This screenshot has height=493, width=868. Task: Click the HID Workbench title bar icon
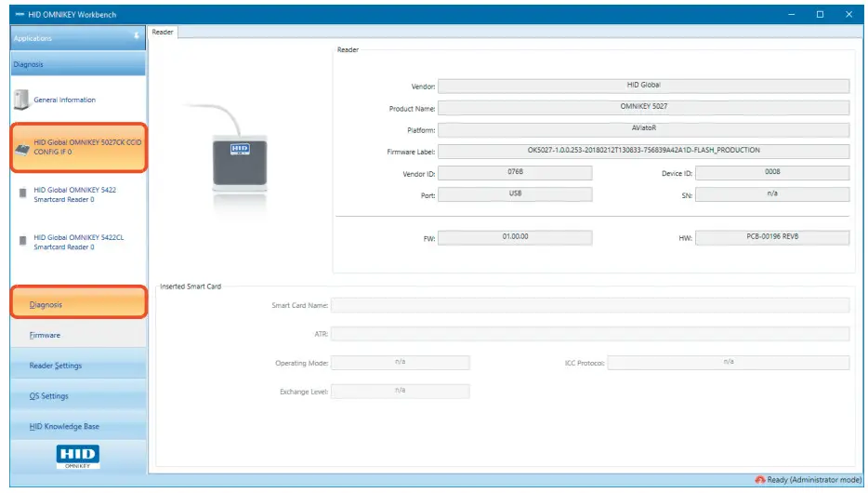pos(20,14)
